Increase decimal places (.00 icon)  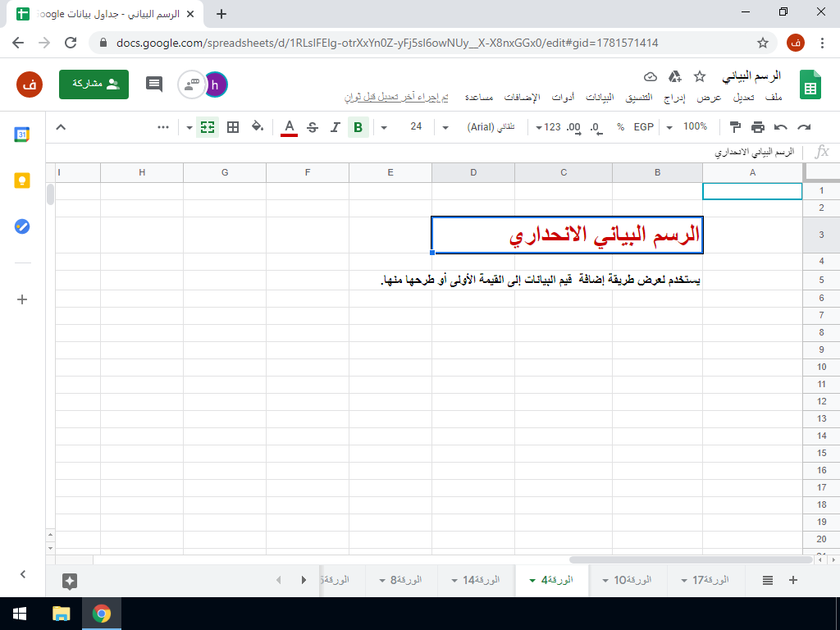click(x=573, y=127)
